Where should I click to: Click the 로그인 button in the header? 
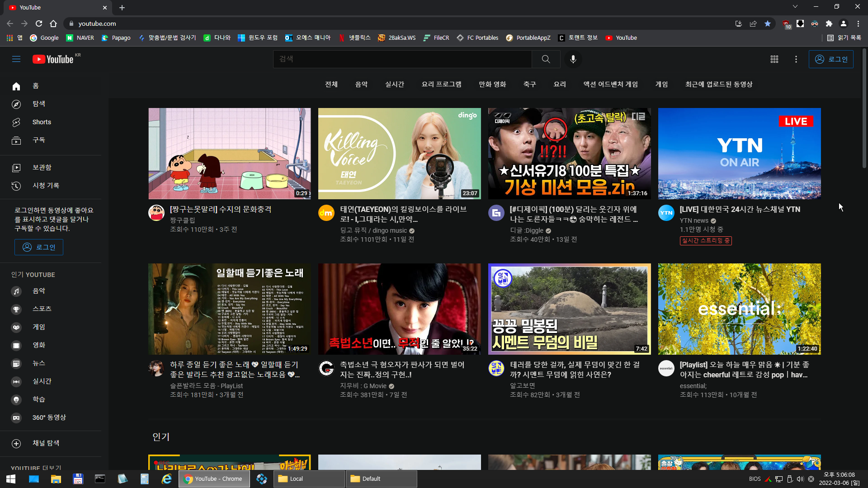coord(831,59)
